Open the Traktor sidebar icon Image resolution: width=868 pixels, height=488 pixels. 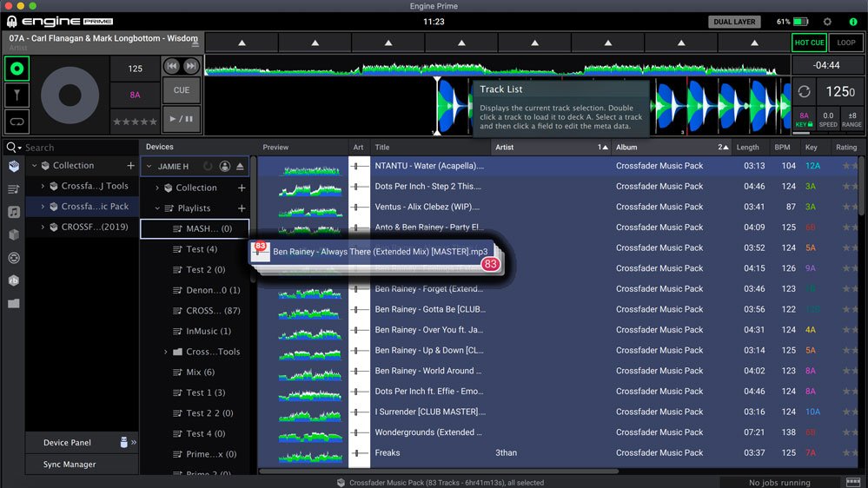(14, 258)
